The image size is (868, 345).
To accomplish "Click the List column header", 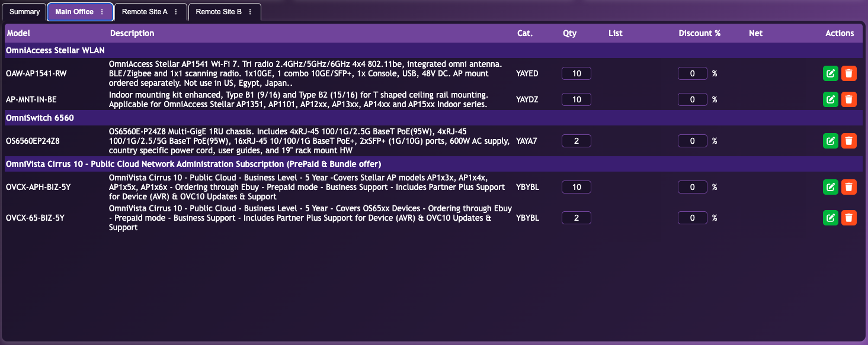I will pyautogui.click(x=616, y=33).
